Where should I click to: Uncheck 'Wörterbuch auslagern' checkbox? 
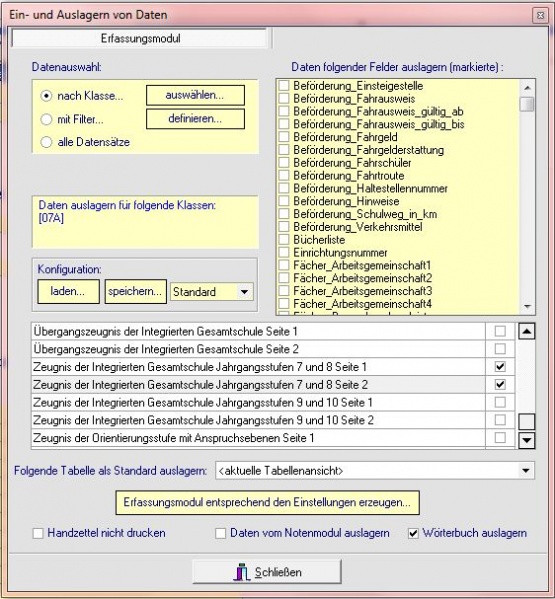click(413, 533)
